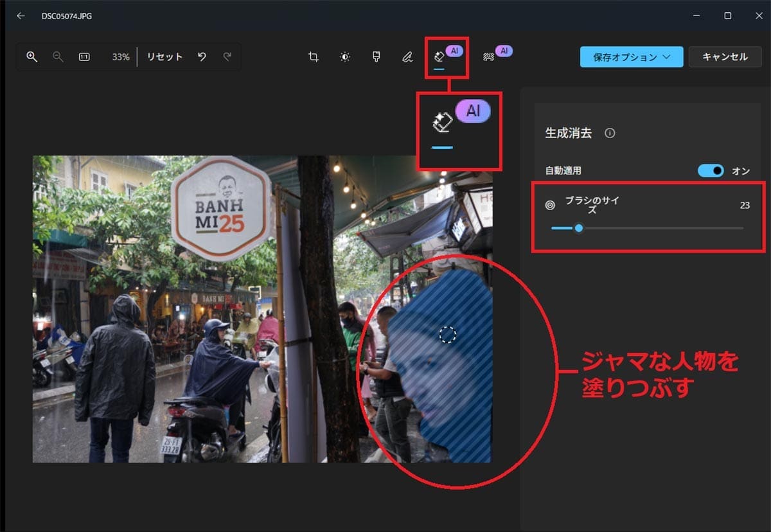Open the 保存オプション dropdown
The image size is (771, 532).
(631, 57)
